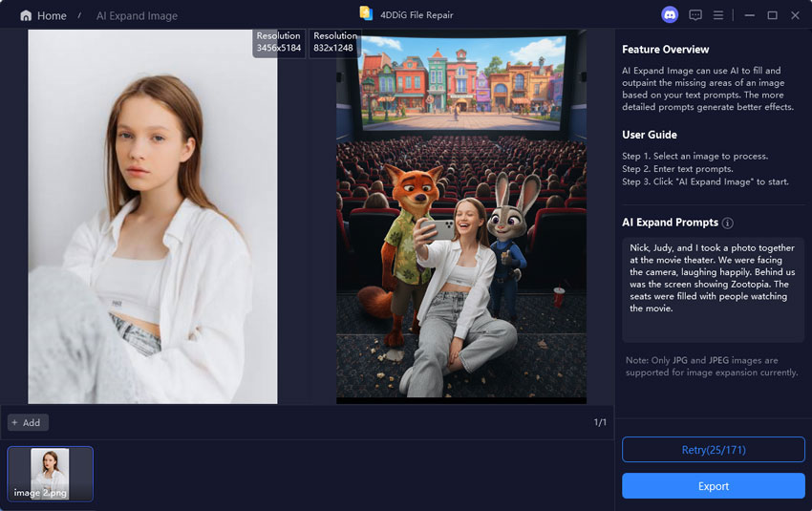Image resolution: width=812 pixels, height=511 pixels.
Task: Go to the Home breadcrumb
Action: click(x=52, y=16)
